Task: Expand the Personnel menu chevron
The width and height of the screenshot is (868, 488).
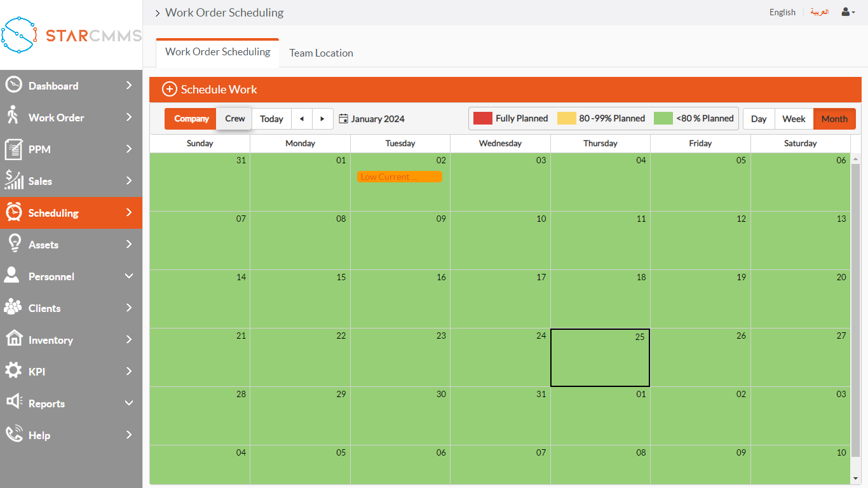Action: pyautogui.click(x=129, y=276)
